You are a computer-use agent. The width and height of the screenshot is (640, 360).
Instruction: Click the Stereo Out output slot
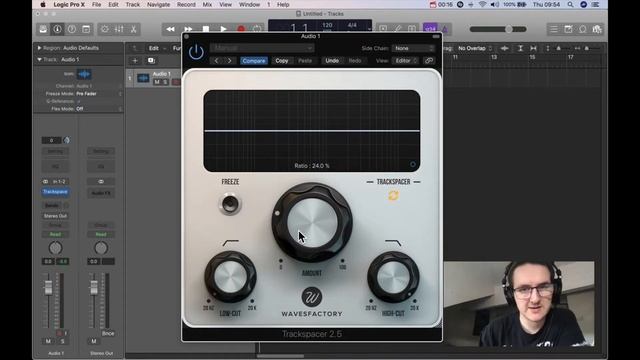click(x=55, y=216)
